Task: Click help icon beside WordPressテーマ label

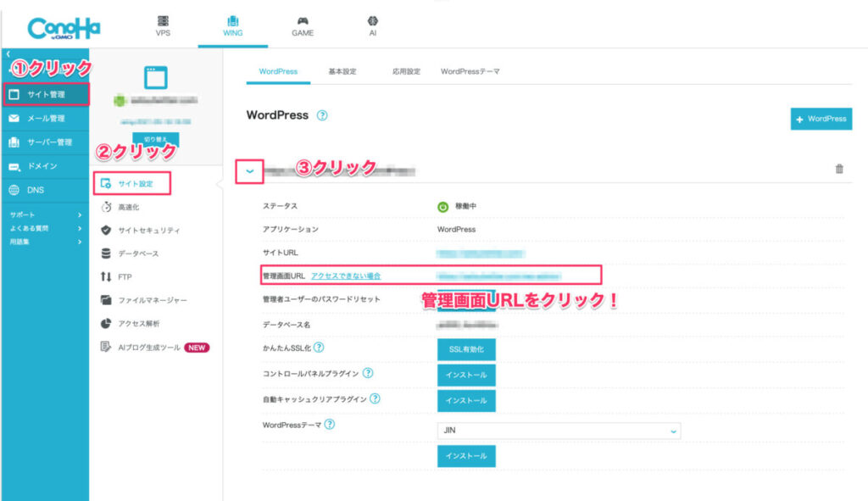Action: coord(330,424)
